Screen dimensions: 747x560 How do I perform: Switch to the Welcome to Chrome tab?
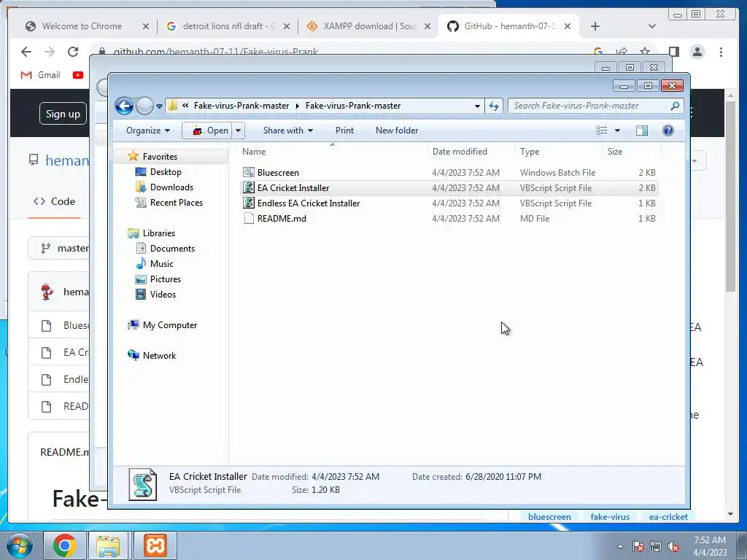coord(82,26)
